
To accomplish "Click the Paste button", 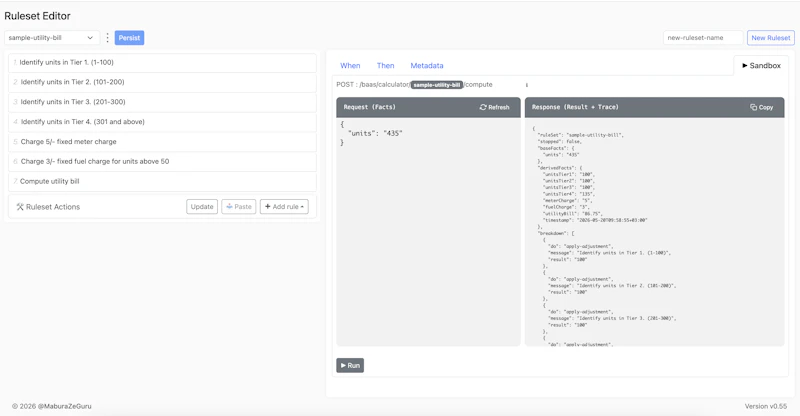I will coord(239,207).
